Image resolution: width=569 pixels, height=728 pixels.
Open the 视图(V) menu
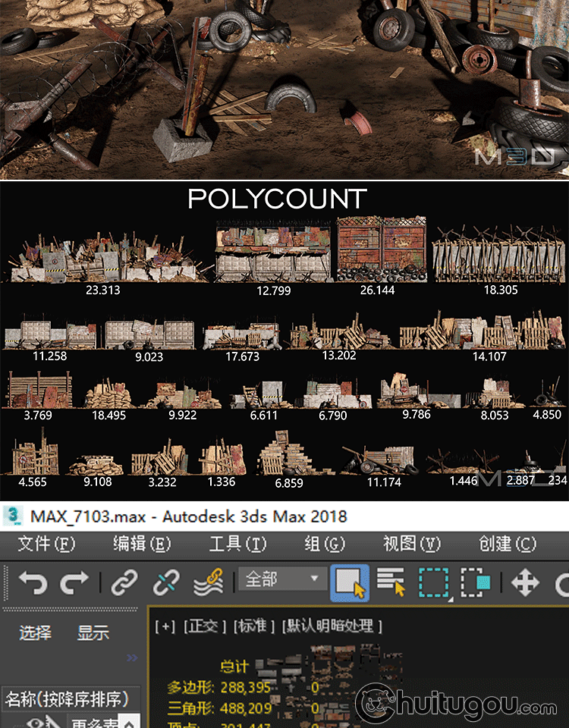pyautogui.click(x=412, y=544)
